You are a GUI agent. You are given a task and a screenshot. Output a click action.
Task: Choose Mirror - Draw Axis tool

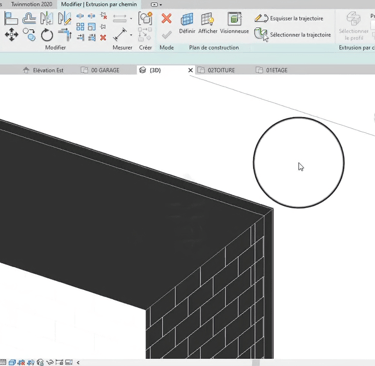pyautogui.click(x=64, y=18)
